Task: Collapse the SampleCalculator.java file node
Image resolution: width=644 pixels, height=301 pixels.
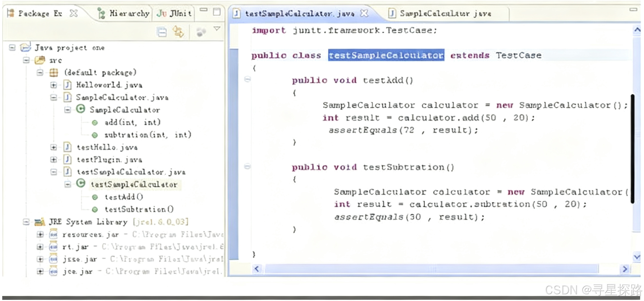Action: click(x=54, y=97)
